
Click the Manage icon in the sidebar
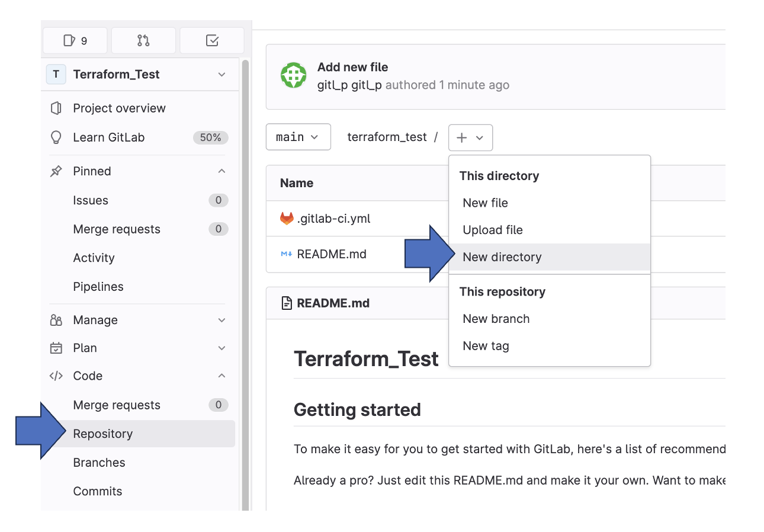click(x=57, y=320)
